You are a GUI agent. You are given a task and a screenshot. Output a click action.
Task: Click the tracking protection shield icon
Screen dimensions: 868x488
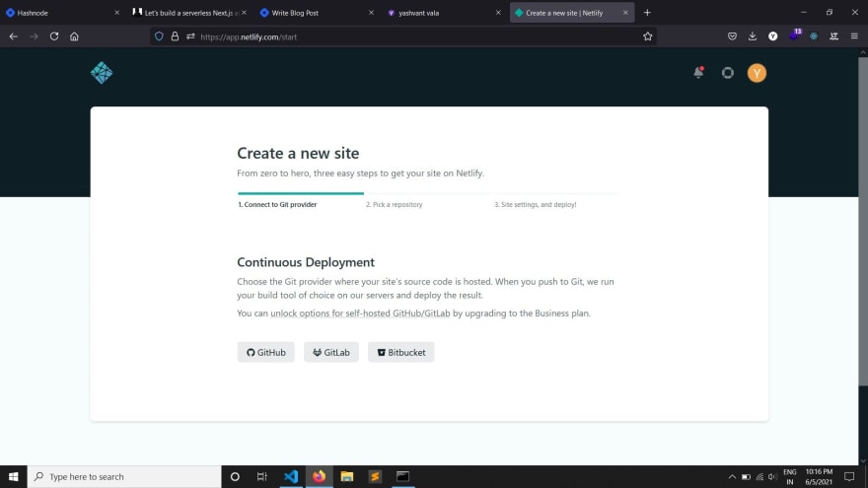(x=159, y=36)
